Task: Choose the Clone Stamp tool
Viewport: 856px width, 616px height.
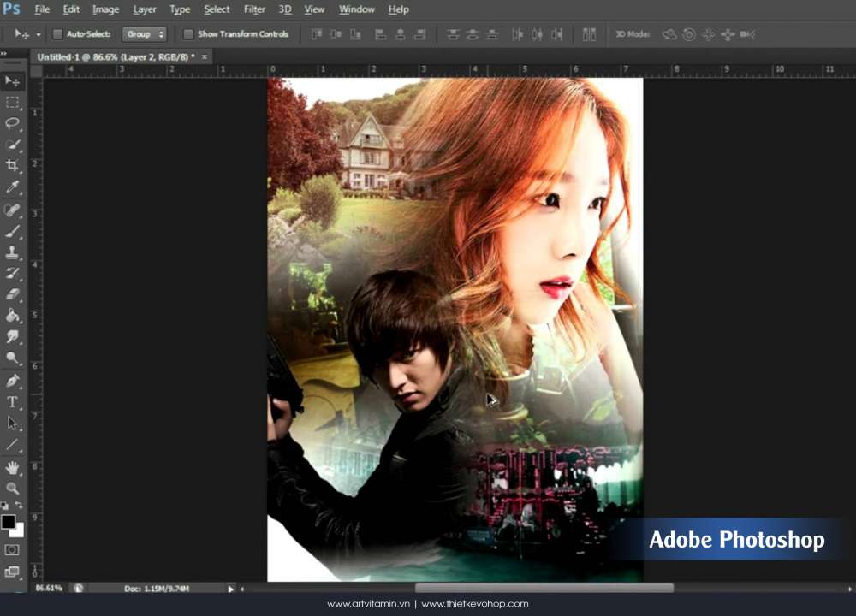Action: pos(12,252)
